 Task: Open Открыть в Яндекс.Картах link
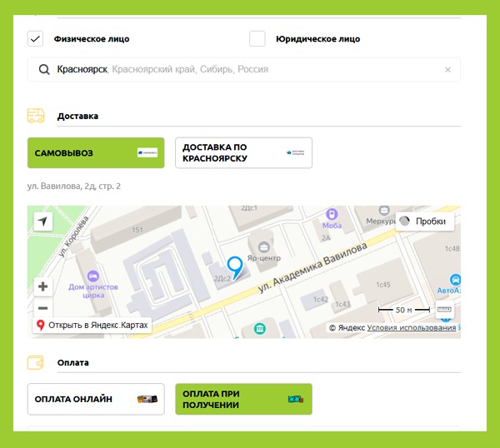92,324
